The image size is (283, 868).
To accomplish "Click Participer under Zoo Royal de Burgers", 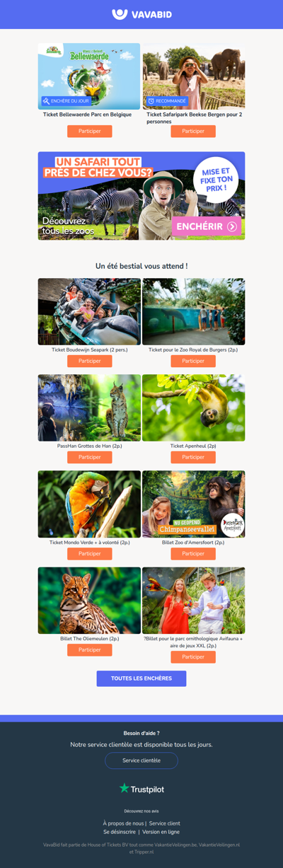I will point(193,361).
